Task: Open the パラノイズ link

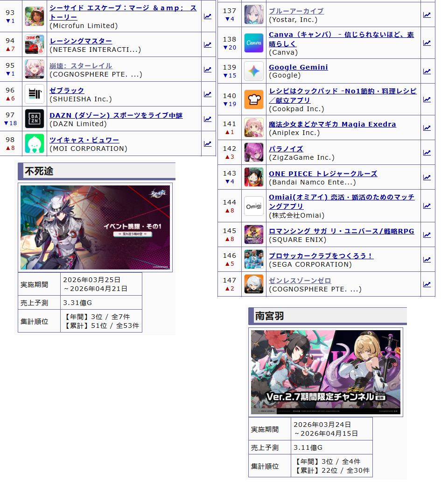Action: tap(286, 149)
